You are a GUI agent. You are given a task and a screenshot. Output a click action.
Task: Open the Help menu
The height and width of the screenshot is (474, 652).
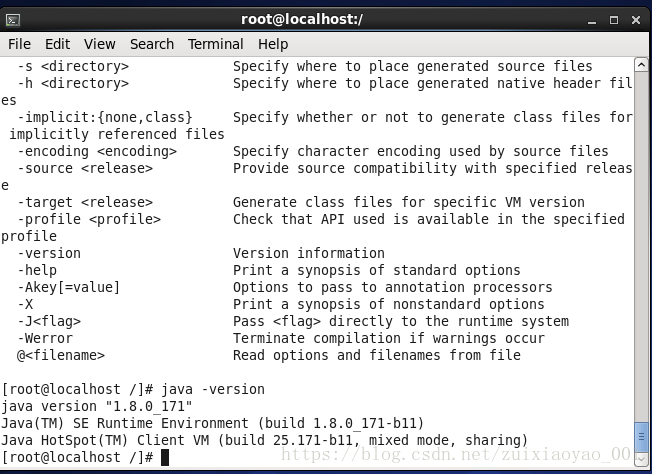(x=273, y=44)
